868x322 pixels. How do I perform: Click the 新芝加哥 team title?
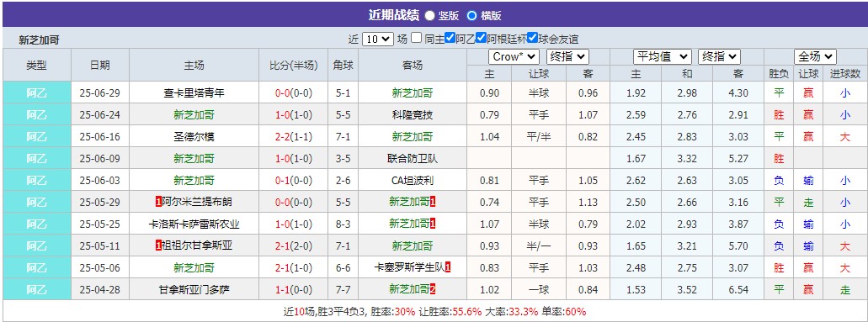coord(39,40)
